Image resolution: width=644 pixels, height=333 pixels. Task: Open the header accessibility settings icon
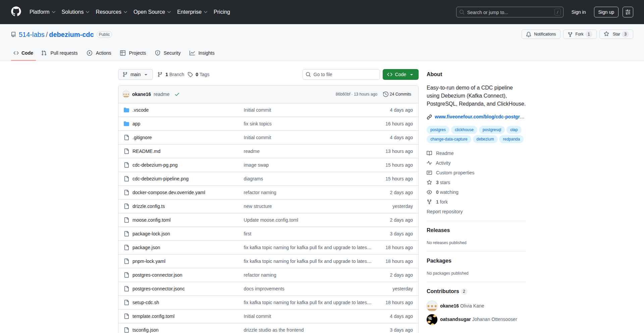tap(628, 12)
